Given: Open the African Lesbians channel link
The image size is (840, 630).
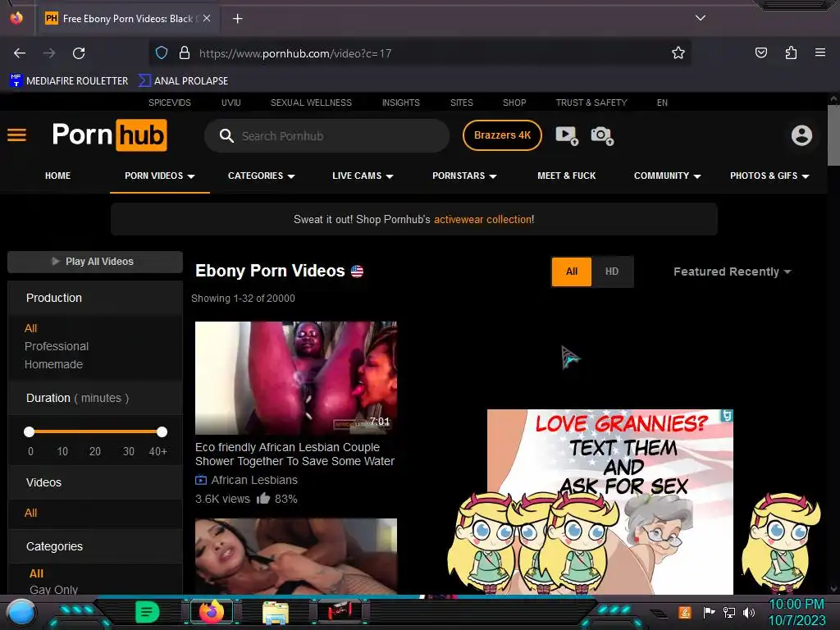Looking at the screenshot, I should click(x=254, y=480).
